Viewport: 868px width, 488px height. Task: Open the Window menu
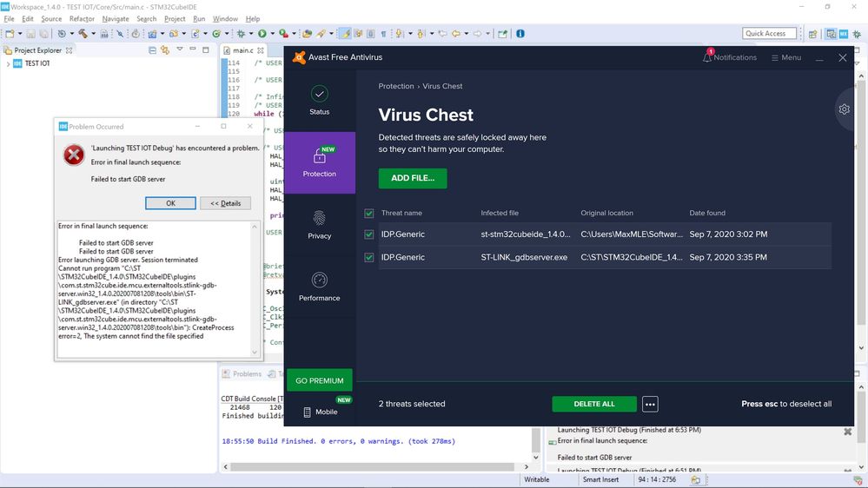pos(225,19)
